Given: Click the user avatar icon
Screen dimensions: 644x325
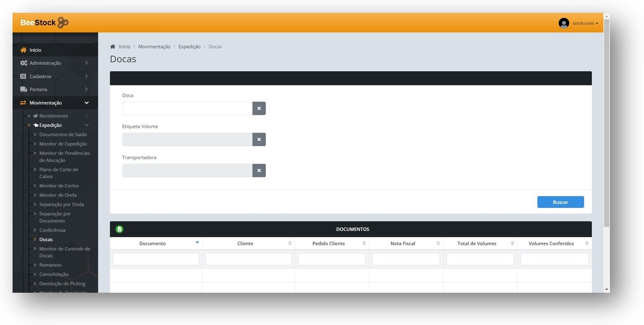Looking at the screenshot, I should click(x=564, y=23).
